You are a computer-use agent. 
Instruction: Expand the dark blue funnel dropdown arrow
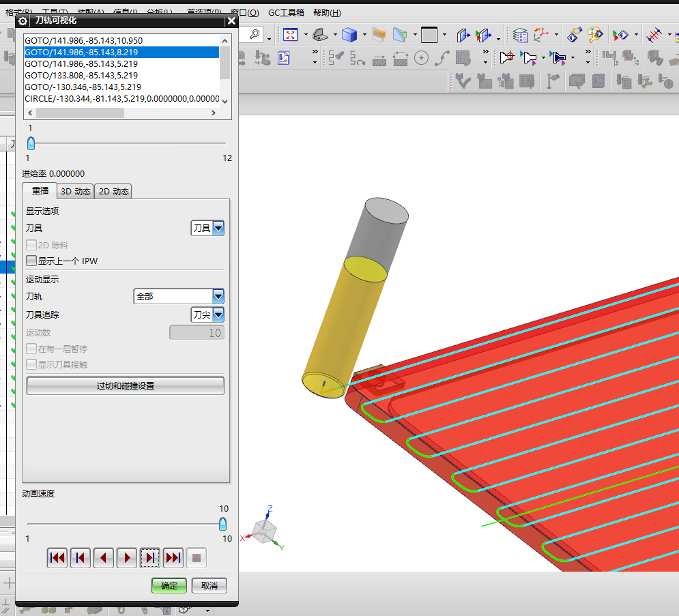pyautogui.click(x=573, y=57)
